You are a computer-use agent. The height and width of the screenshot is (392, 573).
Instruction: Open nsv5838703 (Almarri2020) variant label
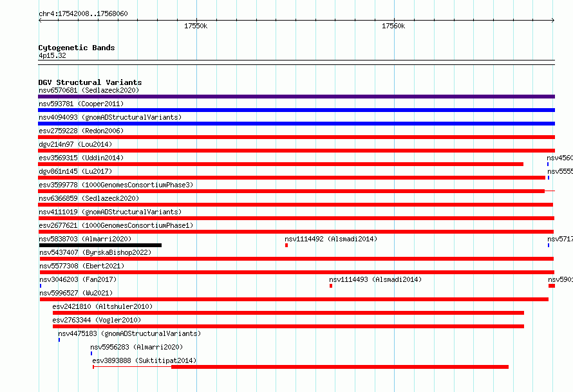[85, 239]
